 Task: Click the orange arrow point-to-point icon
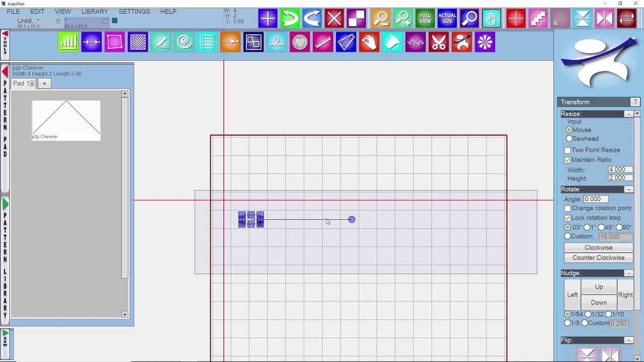pyautogui.click(x=230, y=42)
